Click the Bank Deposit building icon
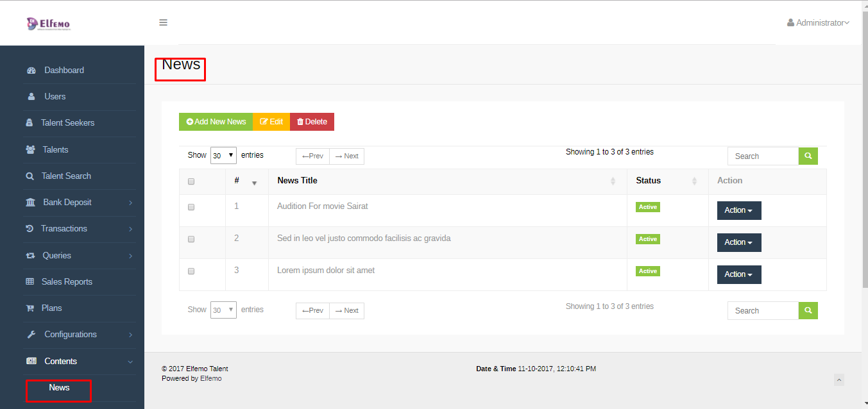This screenshot has width=868, height=409. coord(30,203)
